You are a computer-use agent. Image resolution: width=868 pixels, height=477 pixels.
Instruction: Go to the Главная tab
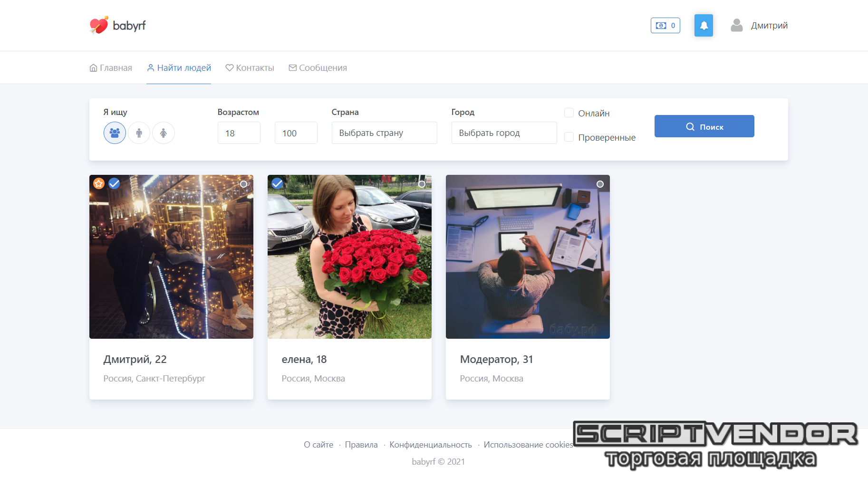point(111,68)
